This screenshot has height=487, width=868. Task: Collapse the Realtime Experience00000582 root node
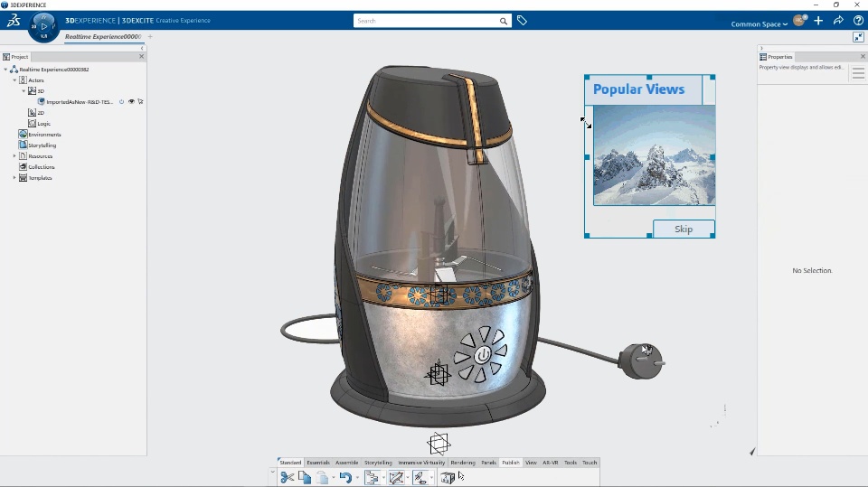pos(5,70)
